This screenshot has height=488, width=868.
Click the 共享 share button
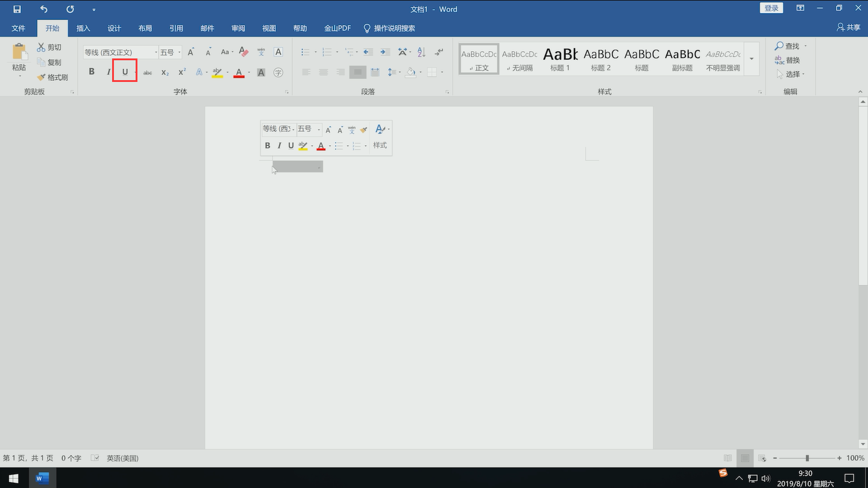[x=849, y=28]
